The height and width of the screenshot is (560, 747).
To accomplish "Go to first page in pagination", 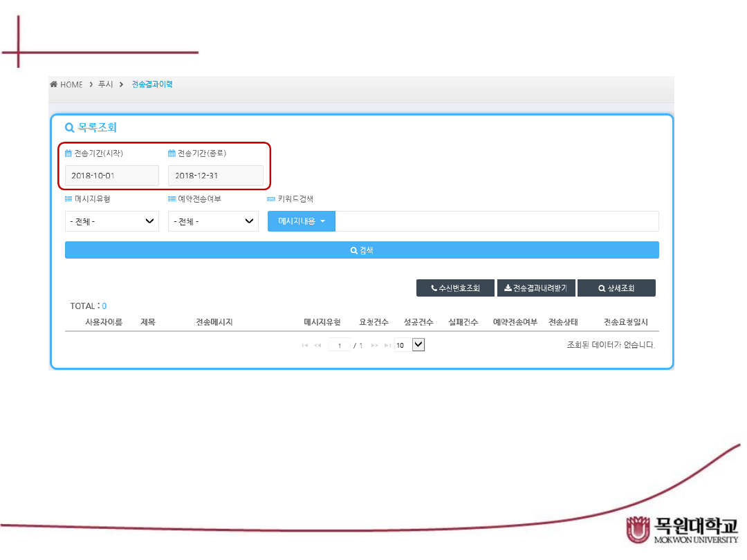I will pyautogui.click(x=305, y=345).
